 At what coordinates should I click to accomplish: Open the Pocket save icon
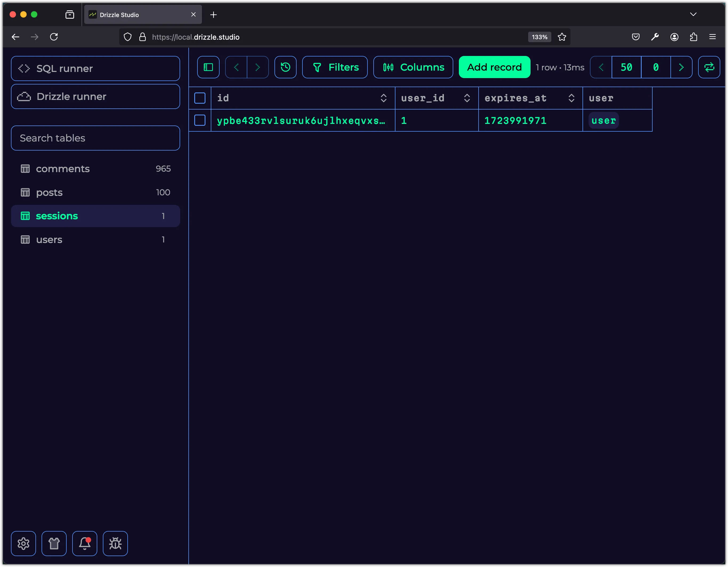[x=636, y=37]
